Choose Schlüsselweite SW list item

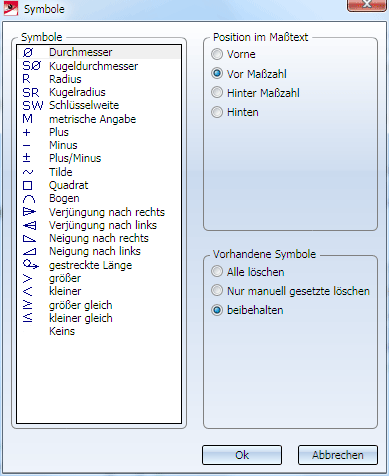click(x=99, y=105)
